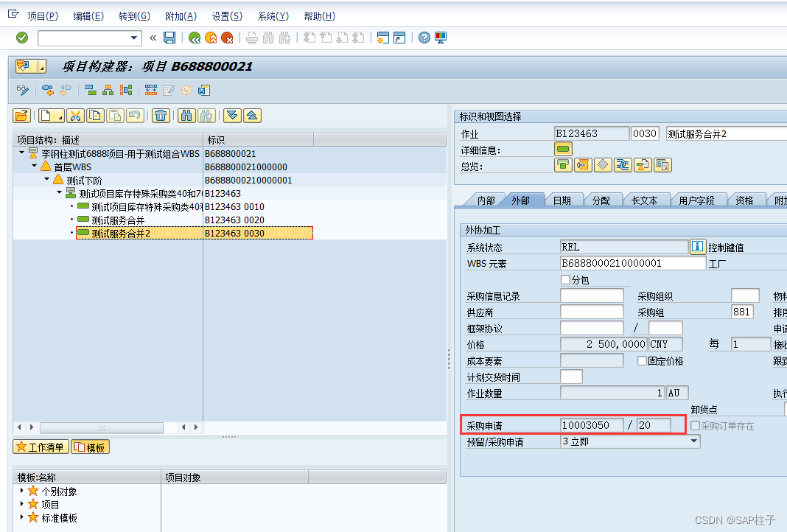This screenshot has height=532, width=787.
Task: Expand the 个别对象 template node
Action: pos(21,490)
